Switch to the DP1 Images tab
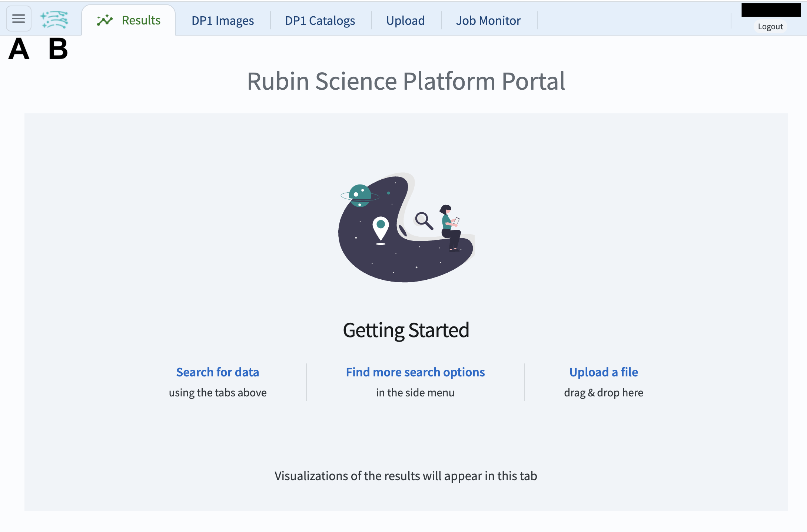 coord(222,20)
